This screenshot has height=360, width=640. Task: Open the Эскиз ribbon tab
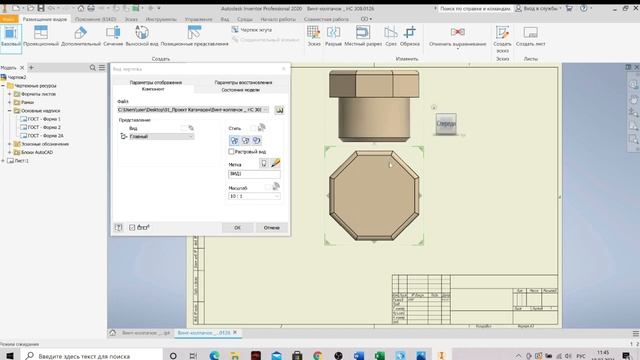tap(131, 19)
